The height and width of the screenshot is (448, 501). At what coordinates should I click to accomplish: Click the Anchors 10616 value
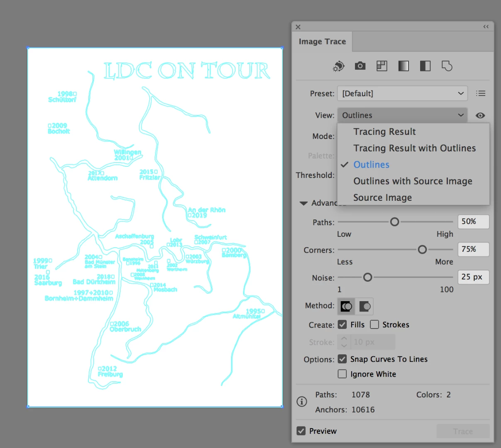(363, 409)
